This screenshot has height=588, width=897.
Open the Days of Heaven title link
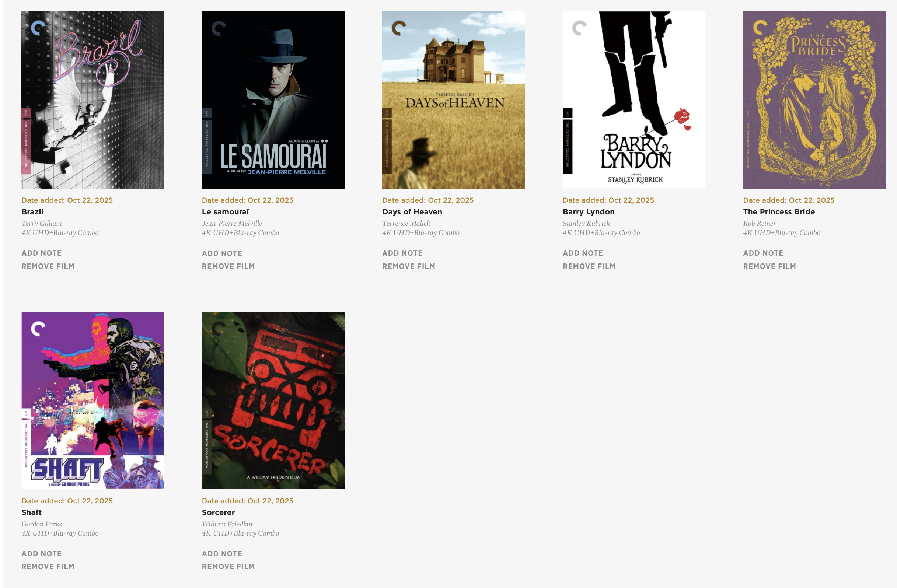point(412,212)
